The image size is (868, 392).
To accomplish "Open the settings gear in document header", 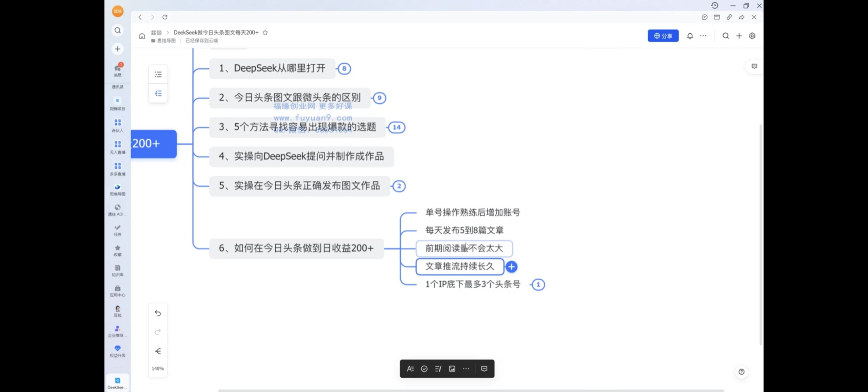I will (752, 36).
